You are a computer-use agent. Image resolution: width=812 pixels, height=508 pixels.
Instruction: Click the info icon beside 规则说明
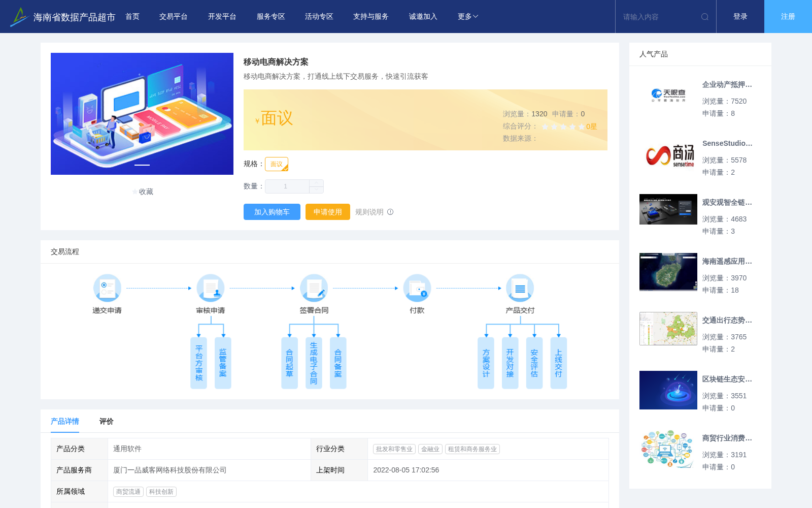tap(390, 212)
